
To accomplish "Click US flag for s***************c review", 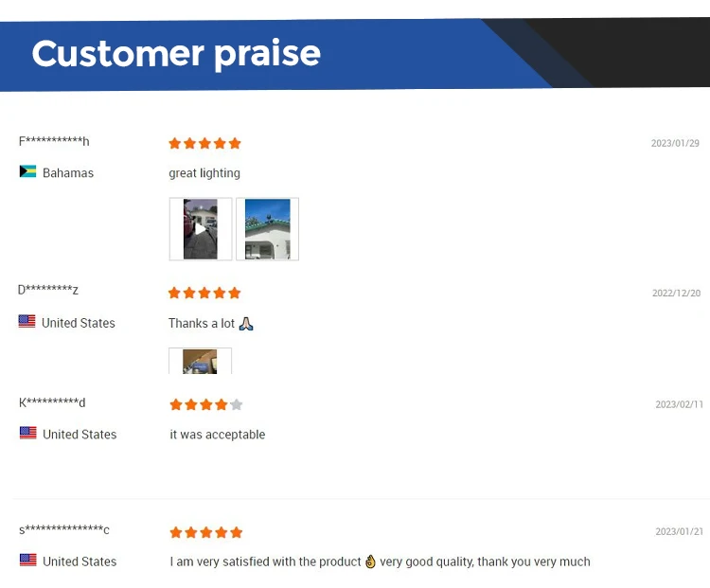I will (27, 561).
